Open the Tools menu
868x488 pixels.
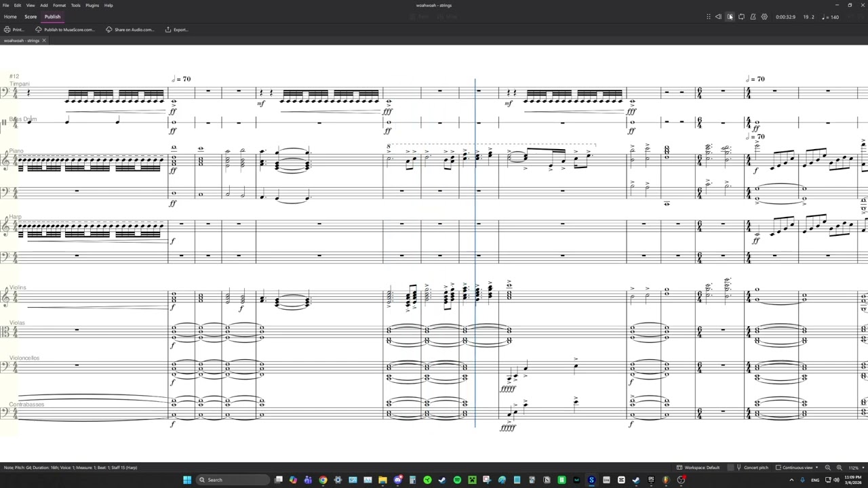point(76,5)
